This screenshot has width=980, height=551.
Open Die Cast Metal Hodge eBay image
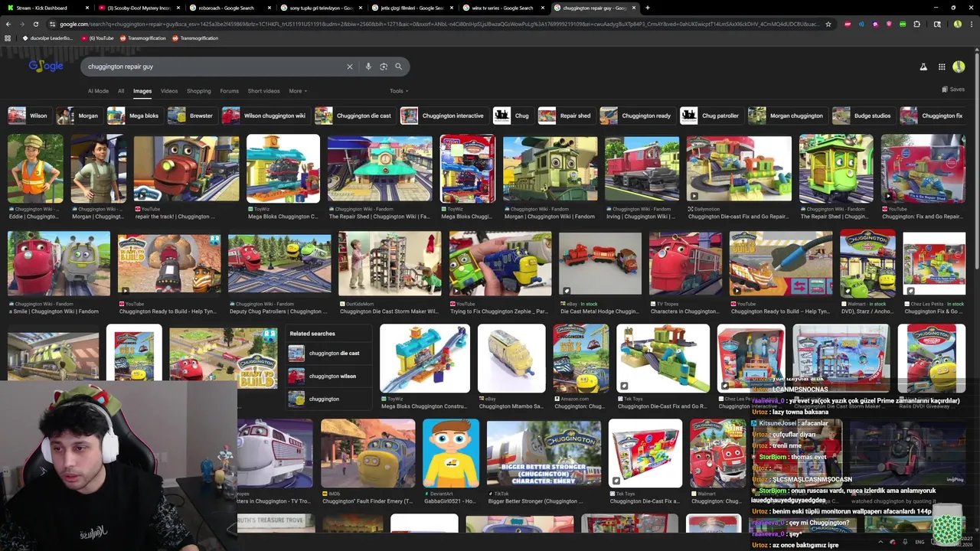[x=599, y=264]
